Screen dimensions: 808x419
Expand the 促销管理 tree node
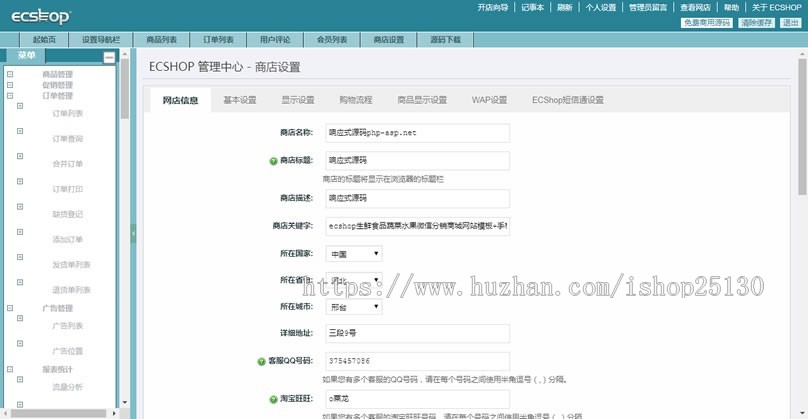[x=10, y=85]
